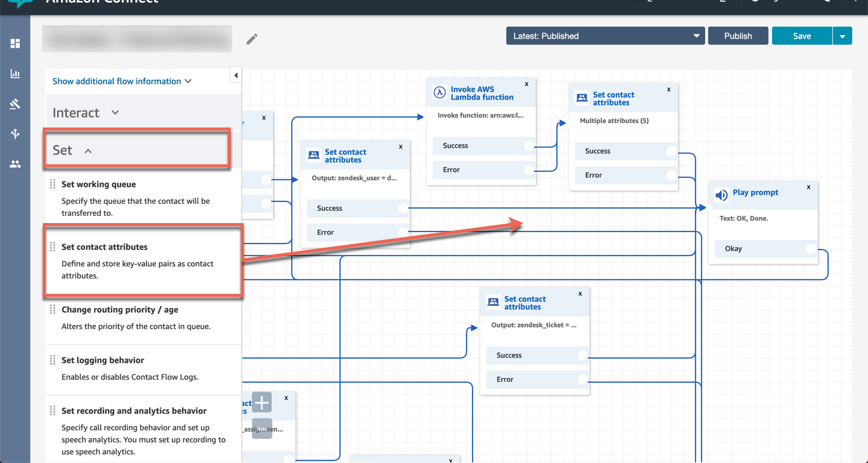The height and width of the screenshot is (463, 868).
Task: Zoom out with the minus button
Action: pos(262,428)
